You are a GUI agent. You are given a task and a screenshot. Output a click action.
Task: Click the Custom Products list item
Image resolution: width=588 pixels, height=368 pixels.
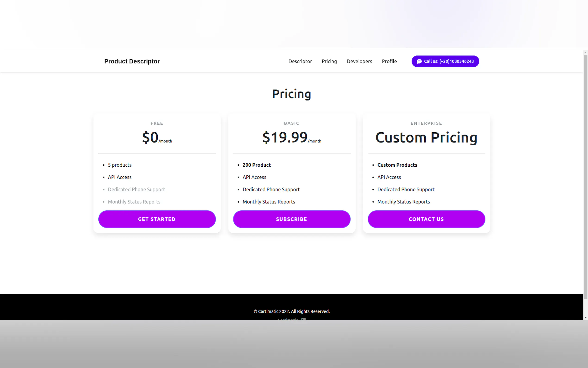pos(397,165)
